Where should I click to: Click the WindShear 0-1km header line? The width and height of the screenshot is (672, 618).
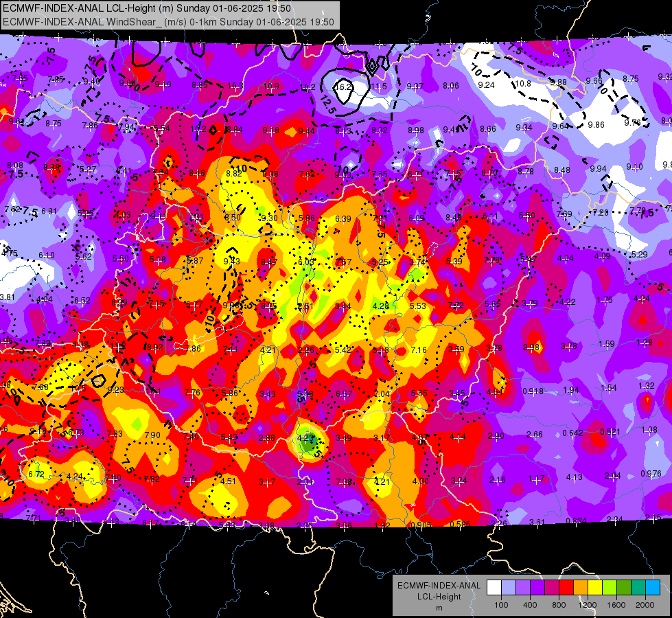(x=168, y=22)
